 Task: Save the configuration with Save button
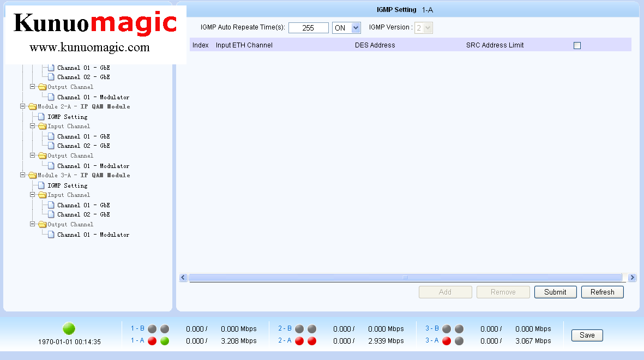(x=587, y=335)
